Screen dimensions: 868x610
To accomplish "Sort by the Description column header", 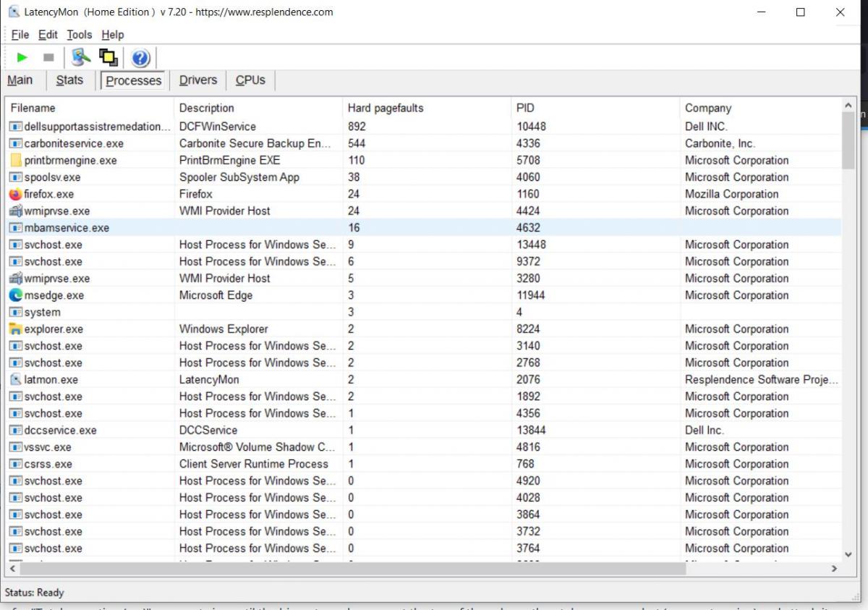I will click(258, 108).
